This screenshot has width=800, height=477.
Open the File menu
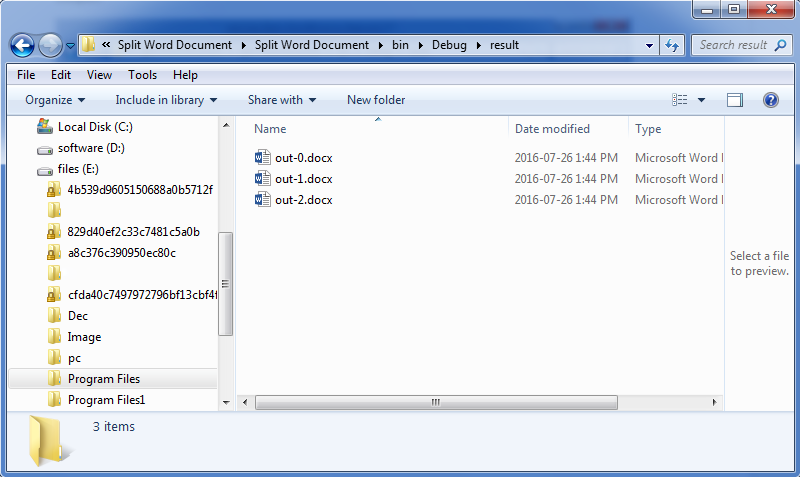[26, 75]
